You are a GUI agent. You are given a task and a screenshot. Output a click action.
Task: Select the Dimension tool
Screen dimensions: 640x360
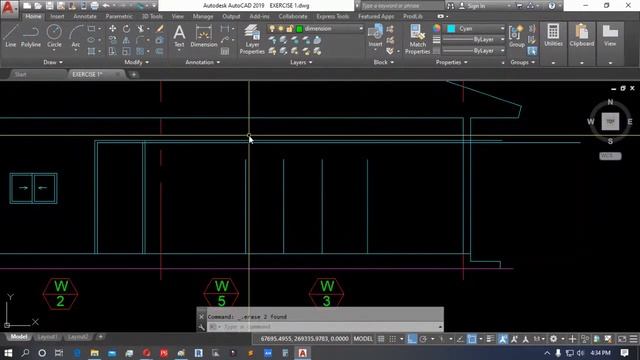point(204,36)
